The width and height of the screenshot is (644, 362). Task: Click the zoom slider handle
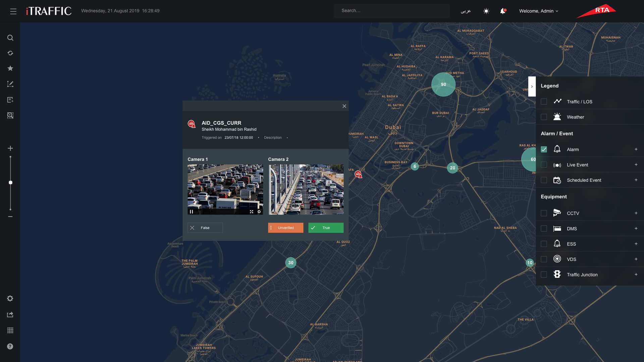click(x=10, y=183)
